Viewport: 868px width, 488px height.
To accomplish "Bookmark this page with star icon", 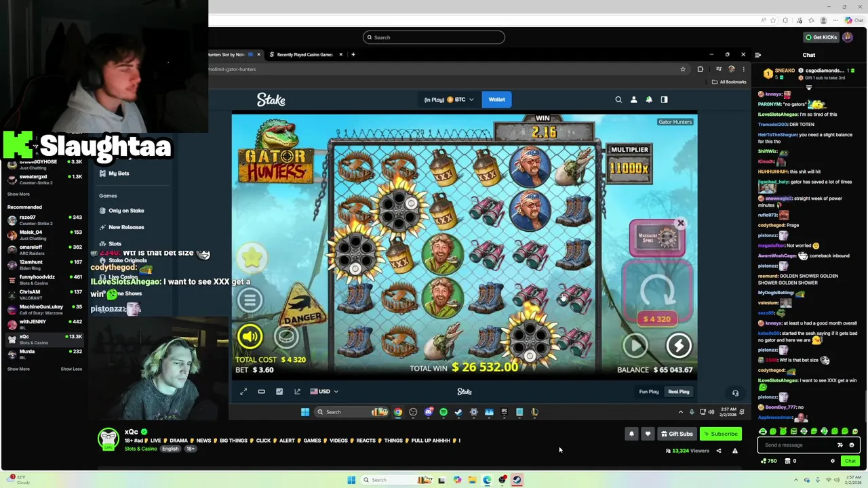I will [683, 69].
